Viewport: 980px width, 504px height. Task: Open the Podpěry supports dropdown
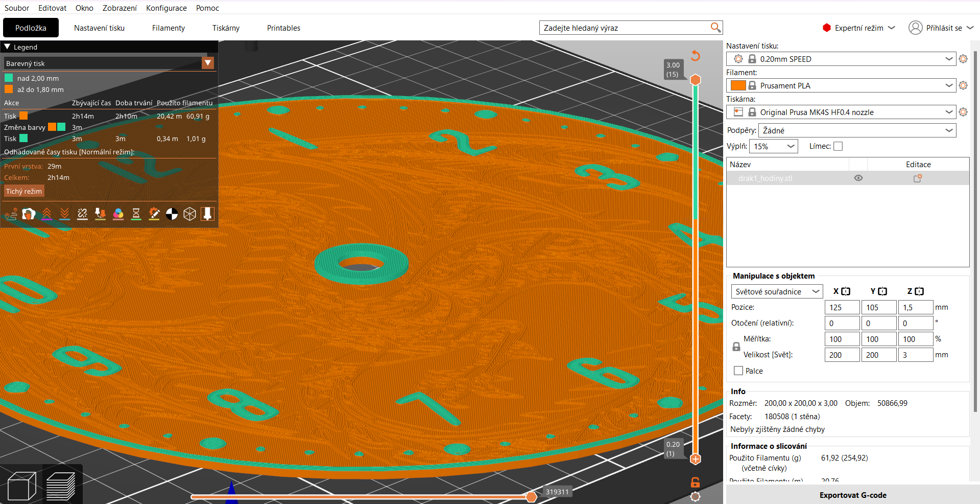[x=857, y=130]
